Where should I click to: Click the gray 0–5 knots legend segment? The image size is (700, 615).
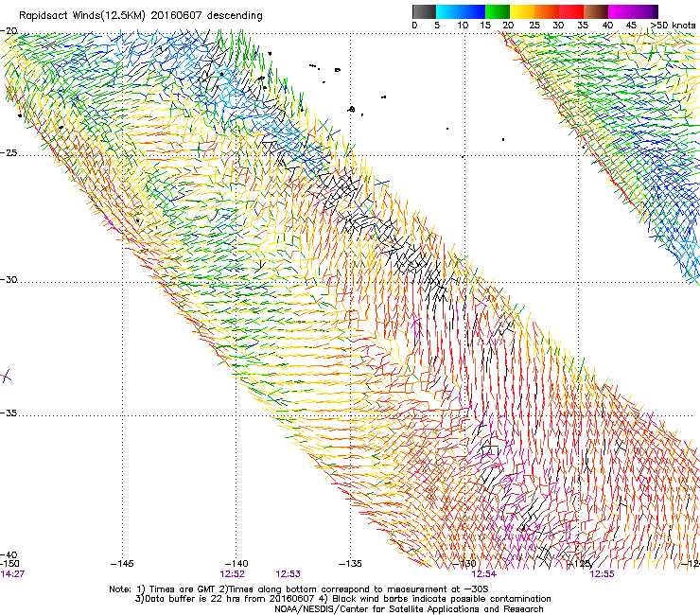424,11
